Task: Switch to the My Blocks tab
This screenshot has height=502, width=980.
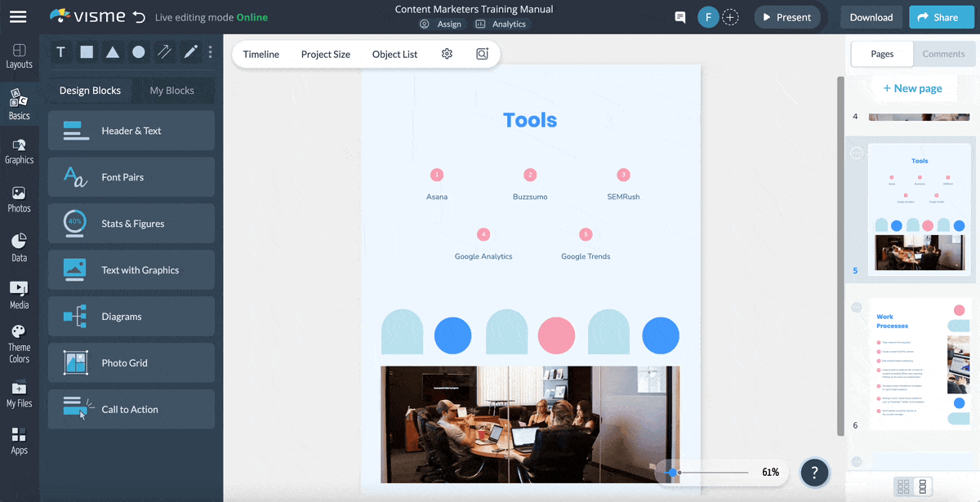Action: pyautogui.click(x=171, y=91)
